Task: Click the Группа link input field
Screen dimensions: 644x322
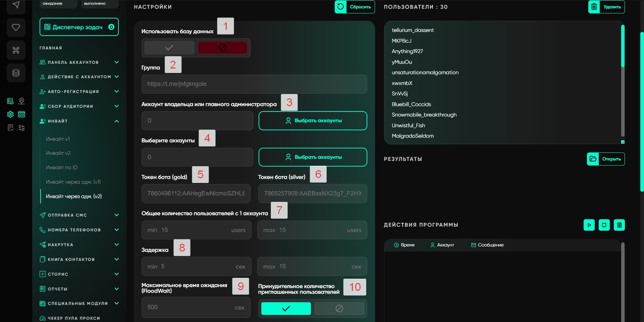Action: click(254, 84)
